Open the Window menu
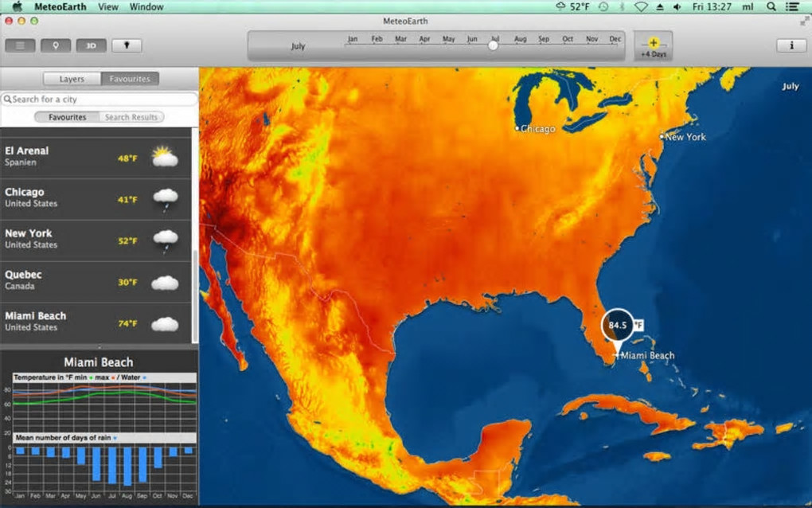812x508 pixels. pos(146,6)
